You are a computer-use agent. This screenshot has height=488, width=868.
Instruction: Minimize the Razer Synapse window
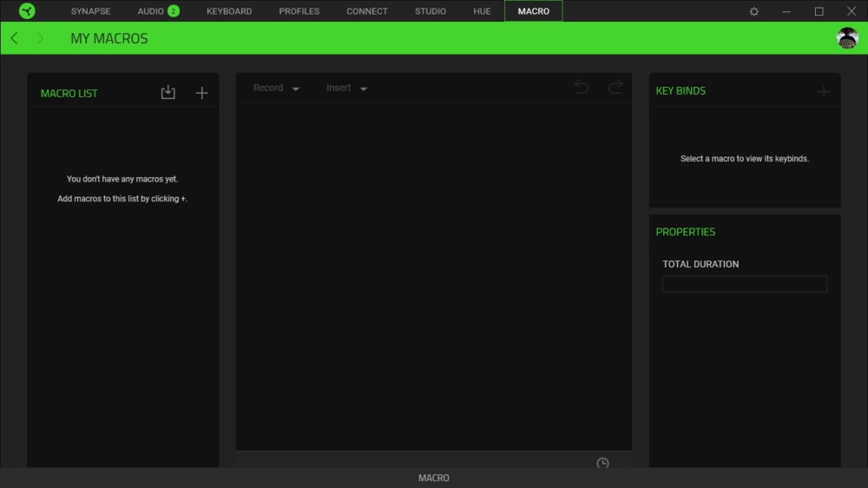click(x=786, y=11)
